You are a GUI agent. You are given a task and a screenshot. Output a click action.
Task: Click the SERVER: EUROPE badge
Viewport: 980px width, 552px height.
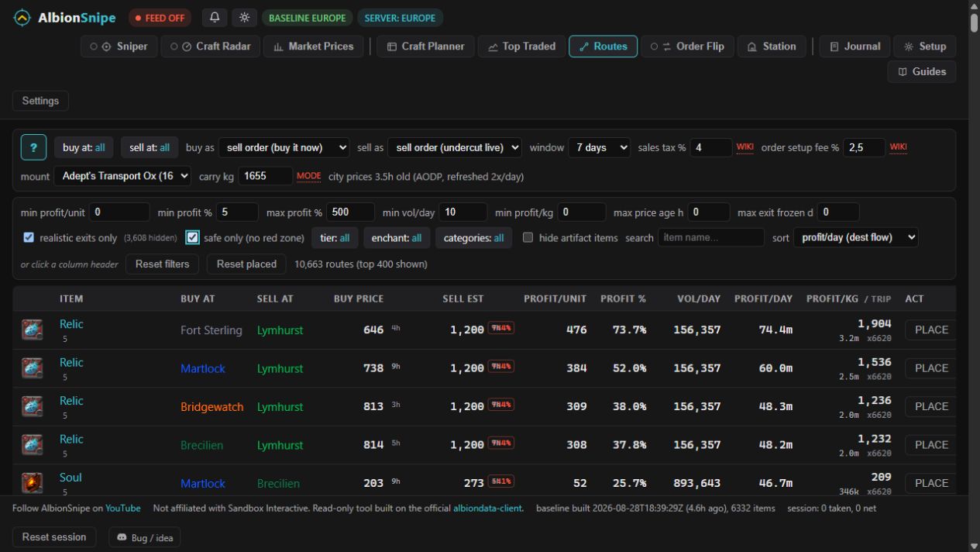pyautogui.click(x=401, y=17)
